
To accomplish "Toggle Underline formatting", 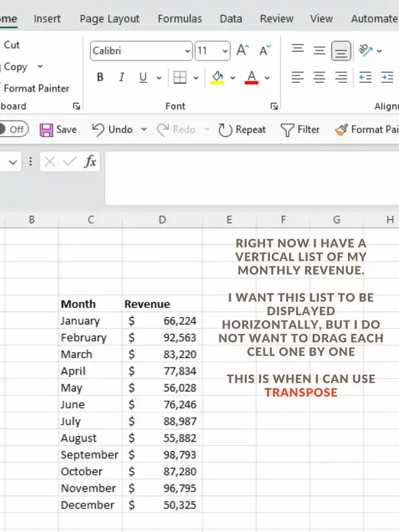I will pyautogui.click(x=143, y=78).
